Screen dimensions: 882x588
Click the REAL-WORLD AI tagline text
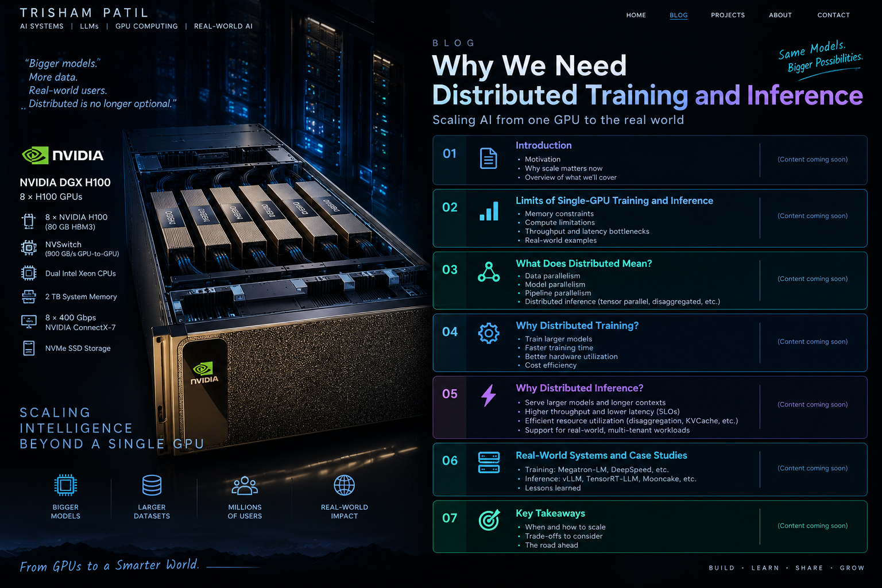coord(223,26)
